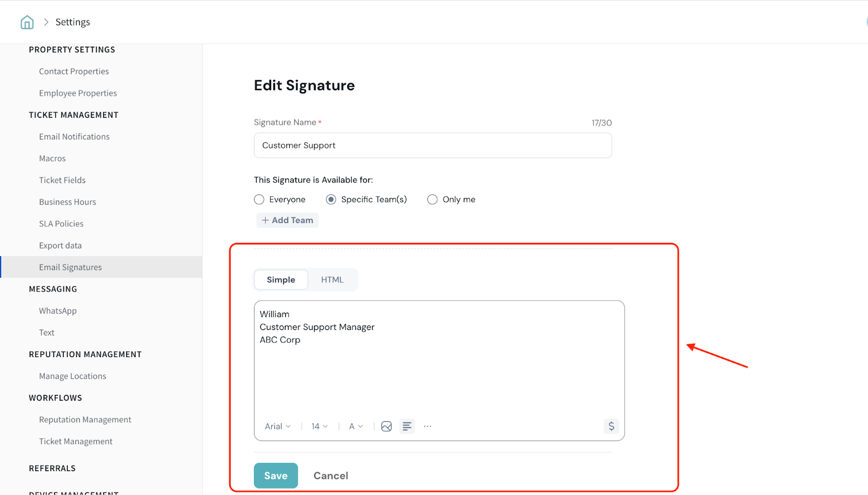Viewport: 868px width, 495px height.
Task: Select the Only me radio button
Action: point(432,200)
